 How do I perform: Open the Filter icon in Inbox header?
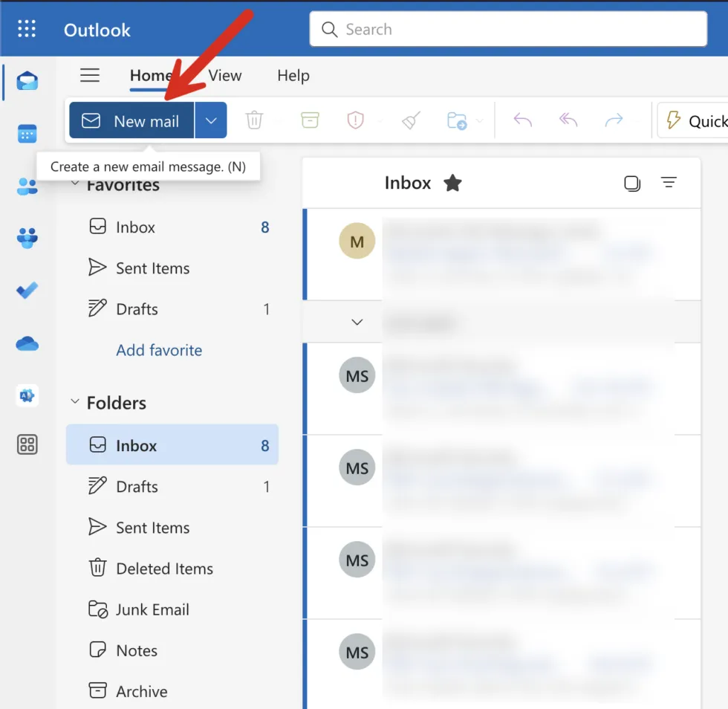click(x=669, y=182)
